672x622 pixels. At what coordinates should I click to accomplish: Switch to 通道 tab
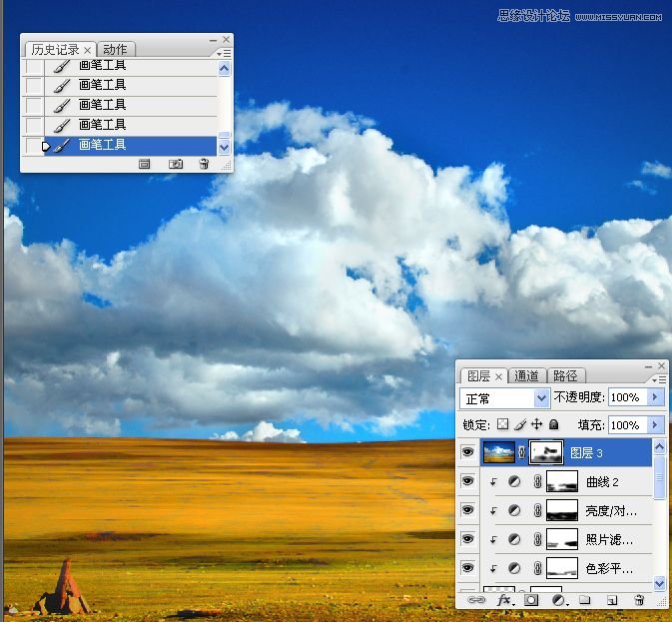(526, 376)
